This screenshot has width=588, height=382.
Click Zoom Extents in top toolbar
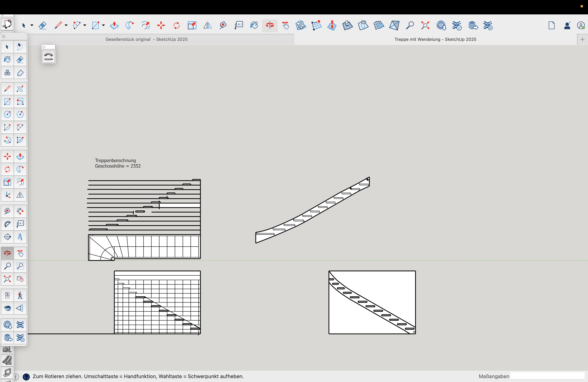point(425,25)
